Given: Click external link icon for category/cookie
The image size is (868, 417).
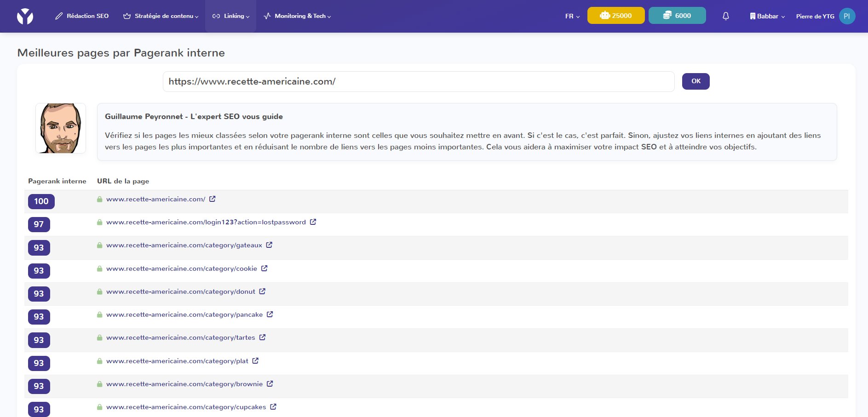Looking at the screenshot, I should (x=264, y=268).
